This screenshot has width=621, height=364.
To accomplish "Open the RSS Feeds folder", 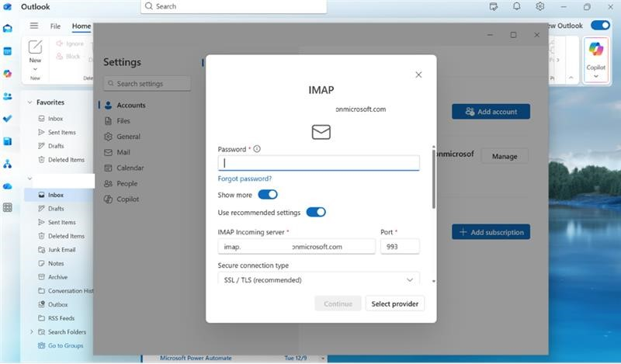I will (60, 318).
